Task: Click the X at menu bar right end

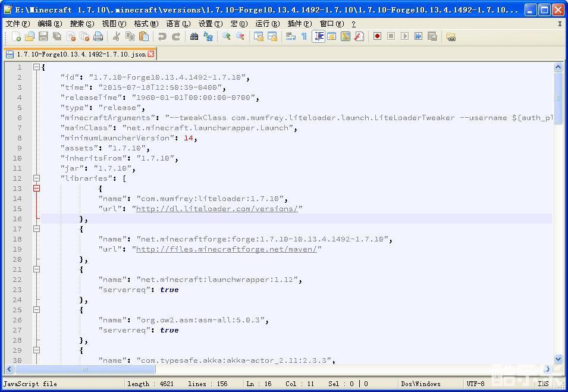Action: [x=560, y=24]
